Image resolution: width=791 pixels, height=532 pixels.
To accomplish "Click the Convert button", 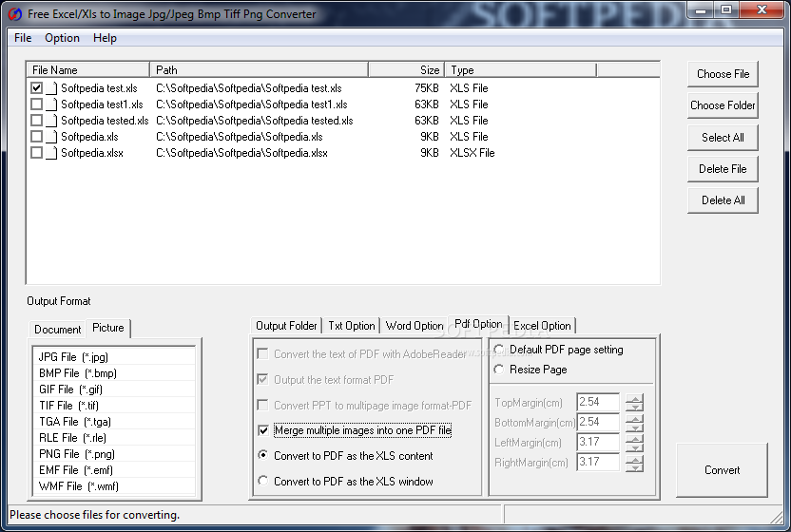I will 722,470.
